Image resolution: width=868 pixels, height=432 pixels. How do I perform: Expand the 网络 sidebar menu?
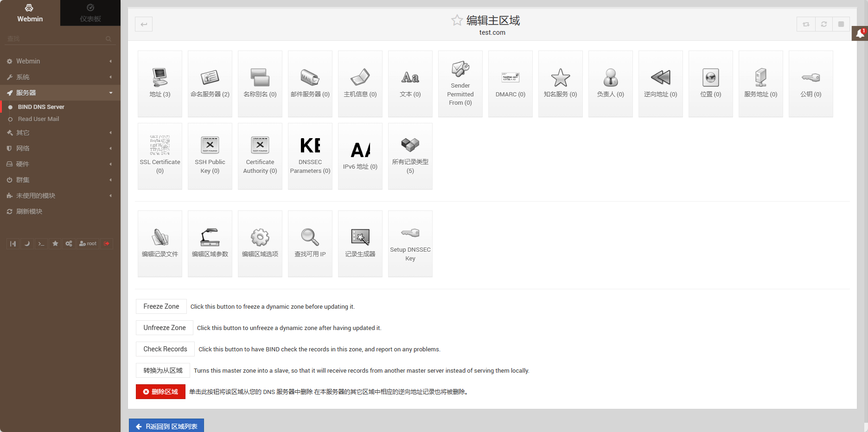tap(60, 148)
